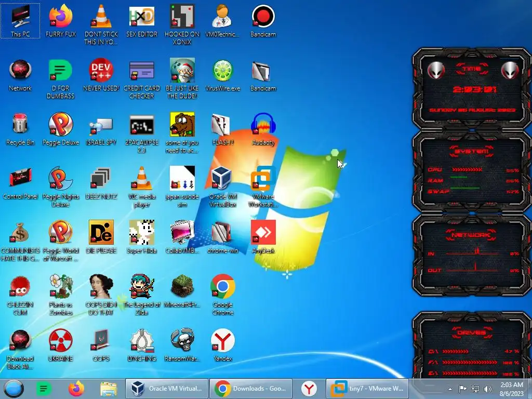Image resolution: width=532 pixels, height=399 pixels.
Task: Select the Oracle VM VirtualBox desktop icon
Action: (x=222, y=187)
